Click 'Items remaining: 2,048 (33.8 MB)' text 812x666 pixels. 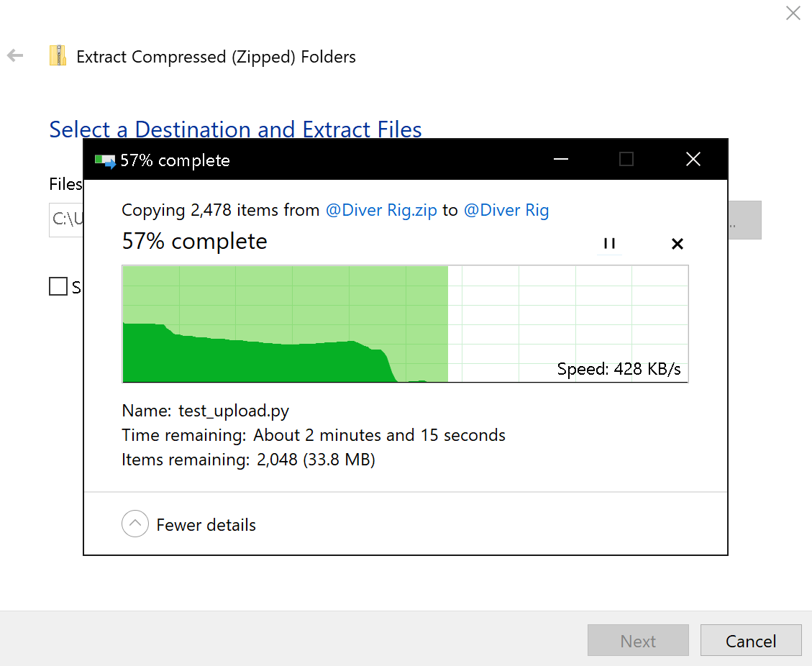(249, 460)
